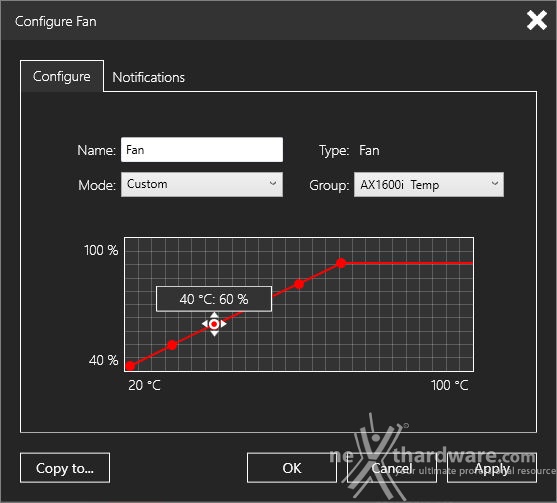
Task: Open the Mode dropdown showing Custom
Action: (202, 184)
